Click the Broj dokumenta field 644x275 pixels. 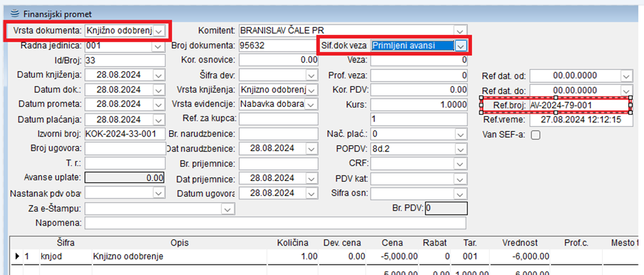pyautogui.click(x=273, y=46)
